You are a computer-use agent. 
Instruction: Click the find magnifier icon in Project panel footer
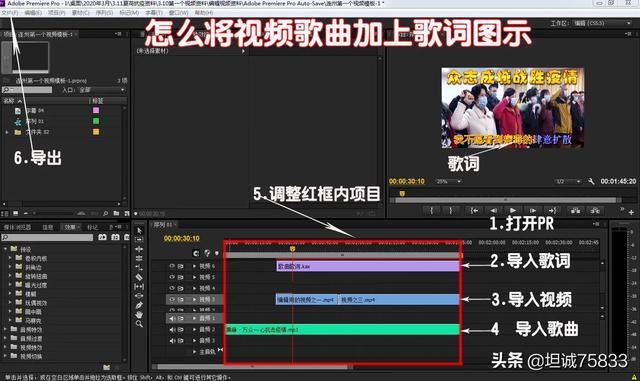(106, 213)
